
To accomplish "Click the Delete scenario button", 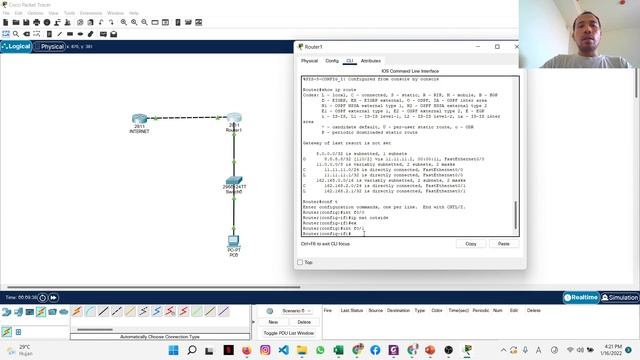I will click(x=304, y=322).
